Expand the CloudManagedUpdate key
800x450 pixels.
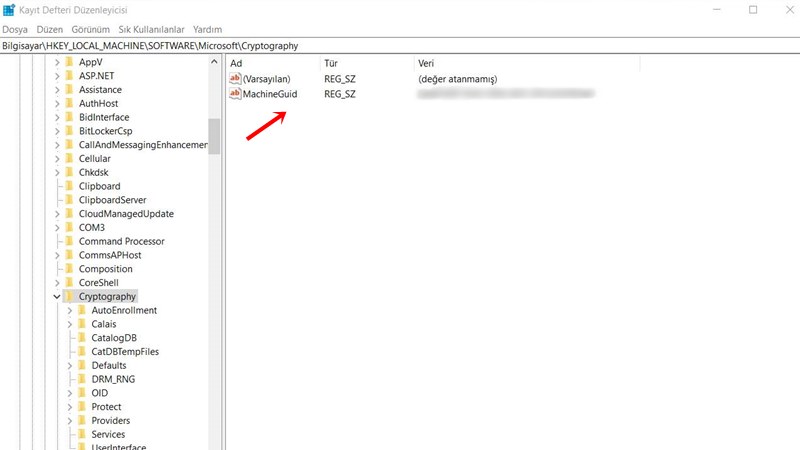pyautogui.click(x=57, y=214)
